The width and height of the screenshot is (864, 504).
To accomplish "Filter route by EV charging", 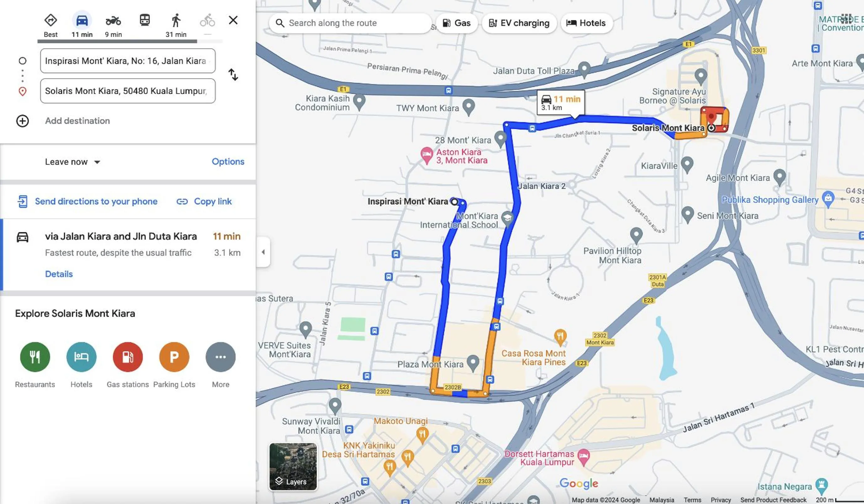I will tap(519, 23).
